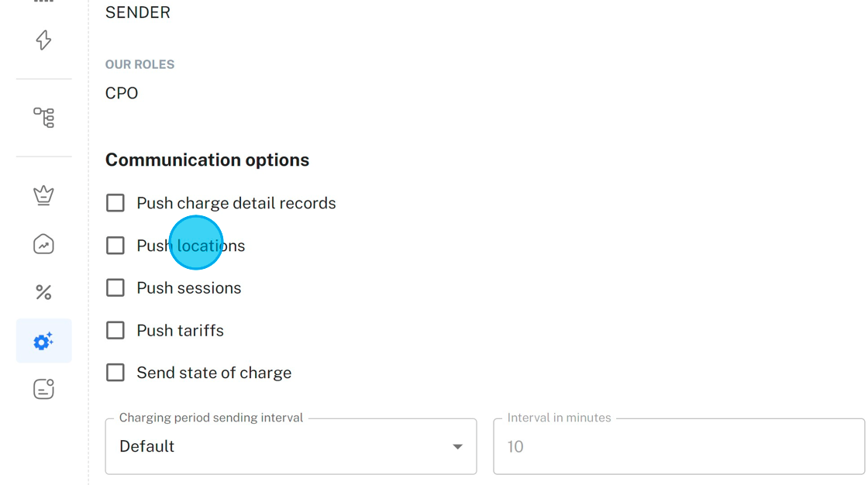Image resolution: width=868 pixels, height=485 pixels.
Task: Open the trending chart sidebar icon
Action: [43, 245]
